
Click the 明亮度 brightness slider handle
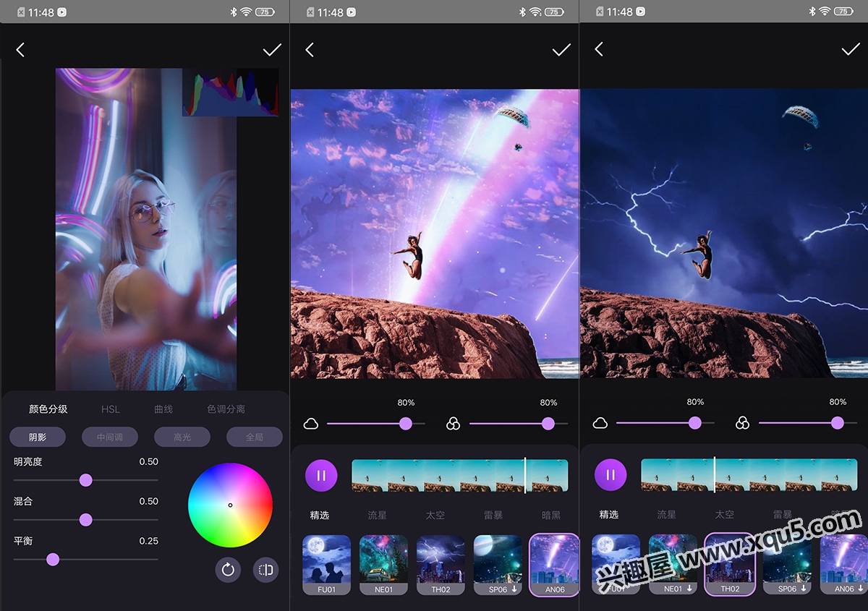point(85,480)
